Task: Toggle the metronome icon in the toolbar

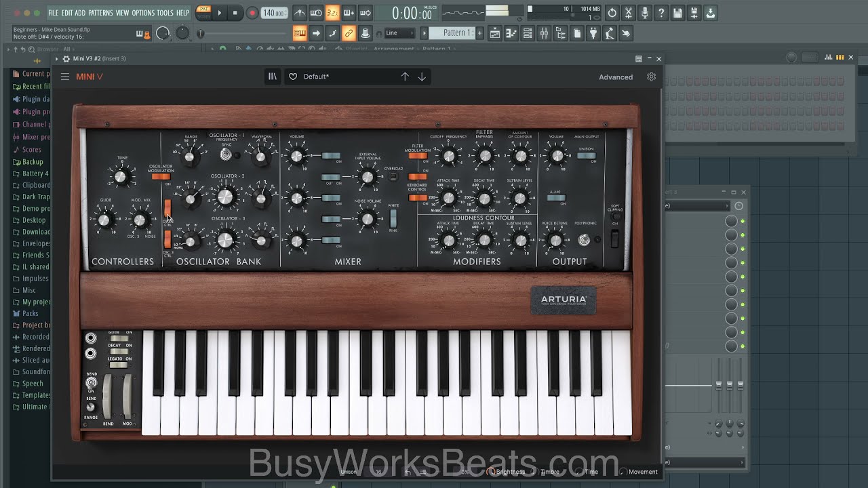Action: [299, 13]
